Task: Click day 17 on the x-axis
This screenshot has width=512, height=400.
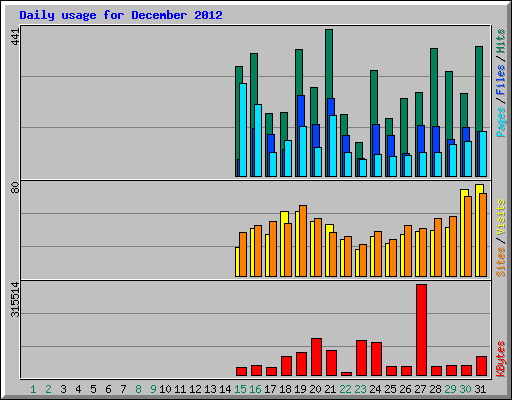Action: click(270, 389)
